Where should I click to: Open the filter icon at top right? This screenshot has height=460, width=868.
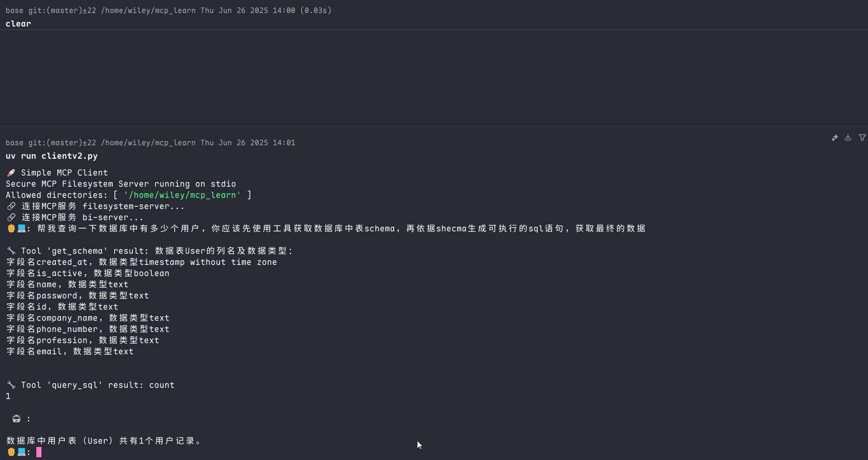tap(862, 137)
